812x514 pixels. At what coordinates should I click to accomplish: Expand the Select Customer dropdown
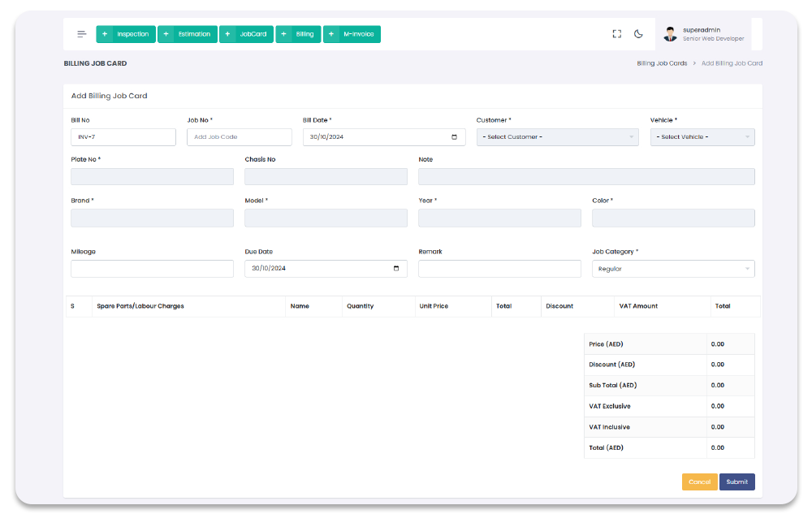[557, 137]
